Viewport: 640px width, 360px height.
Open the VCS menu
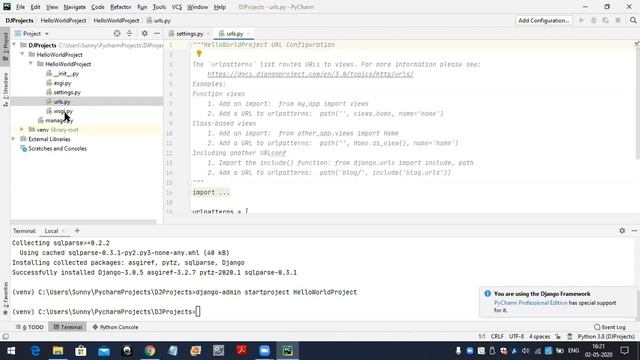[176, 7]
